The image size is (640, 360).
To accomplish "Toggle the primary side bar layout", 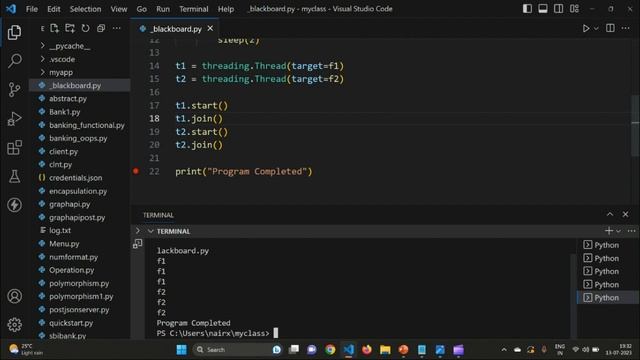I will [x=527, y=9].
